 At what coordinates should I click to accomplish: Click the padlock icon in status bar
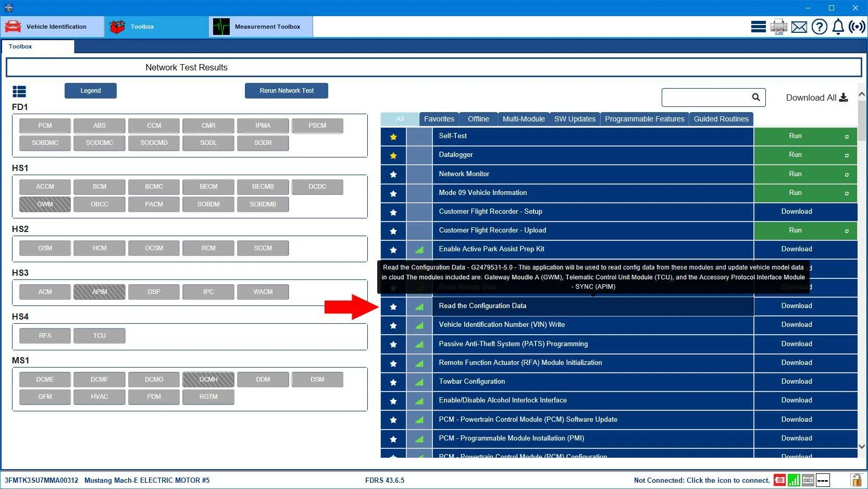[856, 480]
